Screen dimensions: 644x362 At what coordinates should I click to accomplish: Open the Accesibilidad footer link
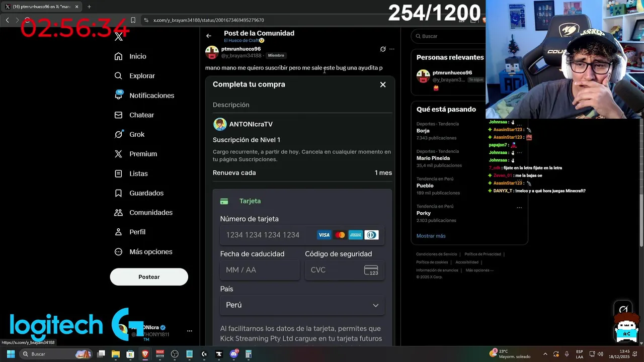[x=467, y=262]
